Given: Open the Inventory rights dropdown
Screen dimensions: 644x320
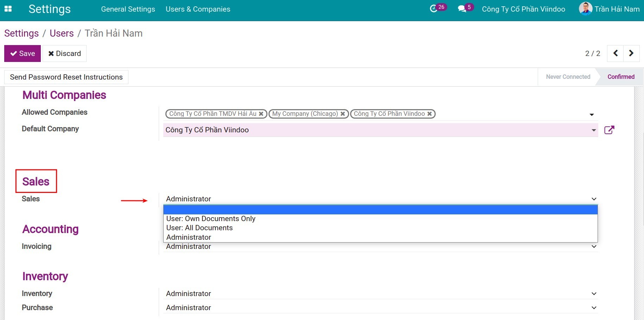Looking at the screenshot, I should click(x=594, y=293).
